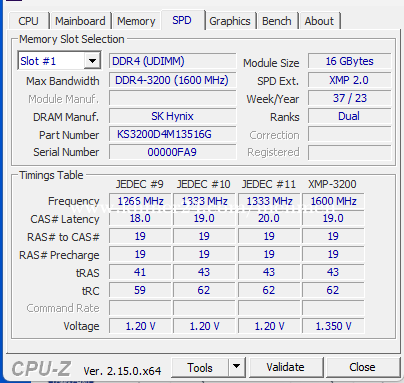Click the Close button
Viewport: 404px width, 383px height.
click(x=362, y=367)
